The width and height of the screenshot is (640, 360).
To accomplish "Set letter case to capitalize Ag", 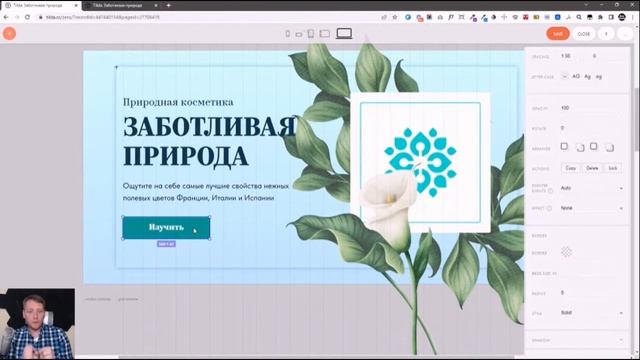I will pos(587,76).
